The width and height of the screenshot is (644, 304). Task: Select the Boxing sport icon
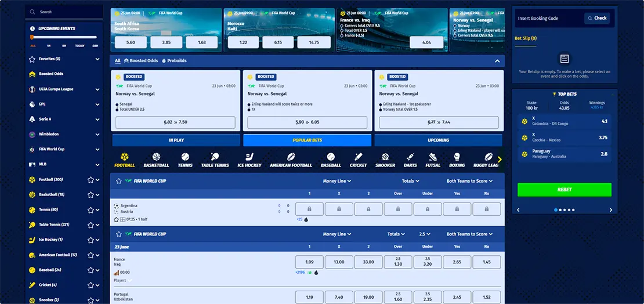[457, 157]
